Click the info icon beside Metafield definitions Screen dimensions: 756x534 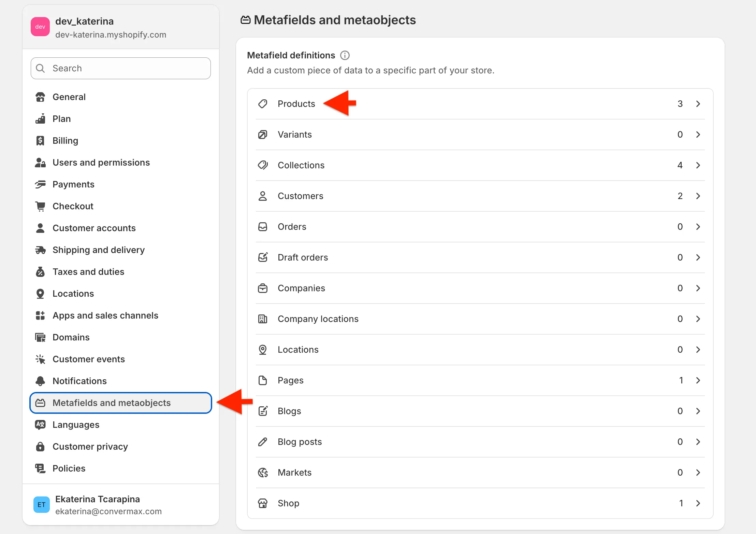pyautogui.click(x=345, y=55)
